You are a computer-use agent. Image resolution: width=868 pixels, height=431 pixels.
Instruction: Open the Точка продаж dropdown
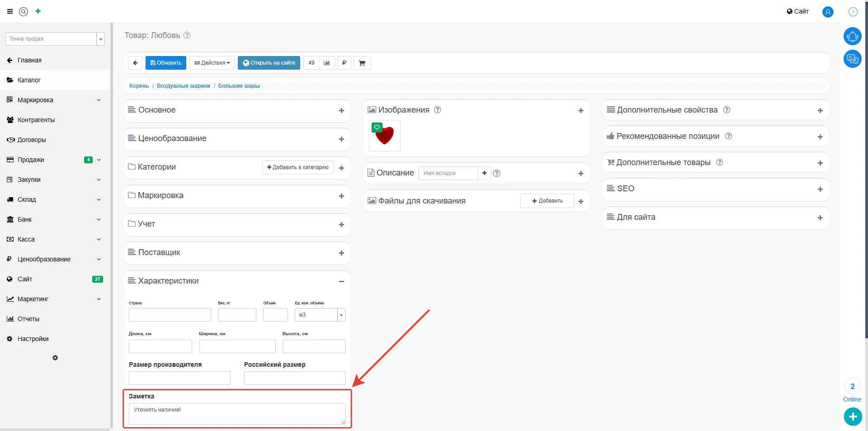[100, 39]
